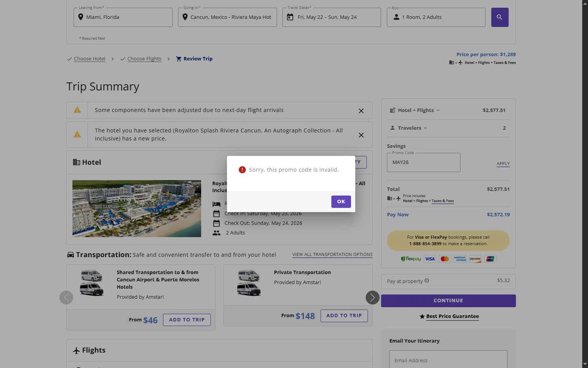Click the Review Trip cart icon
The width and height of the screenshot is (588, 368).
(x=179, y=59)
